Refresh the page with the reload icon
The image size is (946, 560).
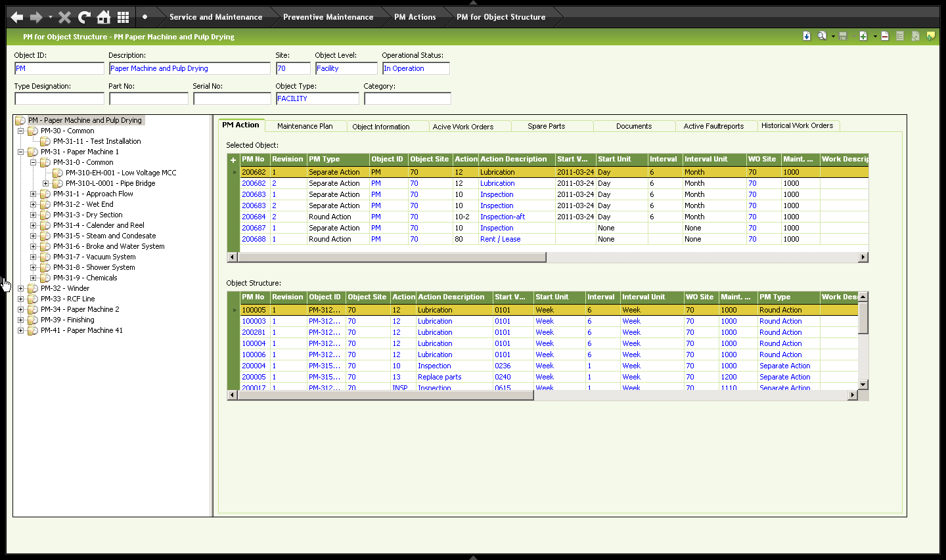84,17
